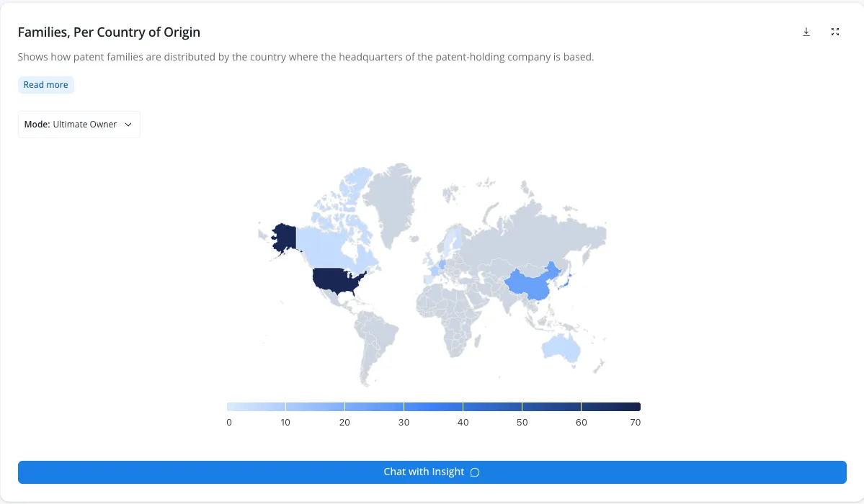This screenshot has width=864, height=504.
Task: Expand chart to fullscreen view
Action: [x=834, y=32]
